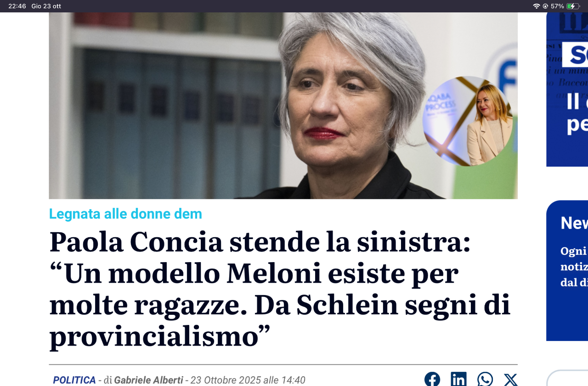588x386 pixels.
Task: Tap the 22:46 clock in status bar
Action: 17,6
